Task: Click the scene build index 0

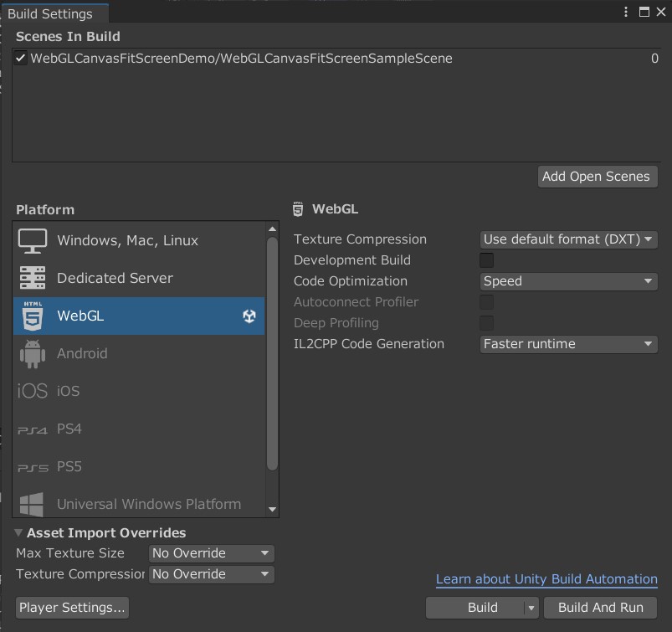Action: [x=654, y=59]
